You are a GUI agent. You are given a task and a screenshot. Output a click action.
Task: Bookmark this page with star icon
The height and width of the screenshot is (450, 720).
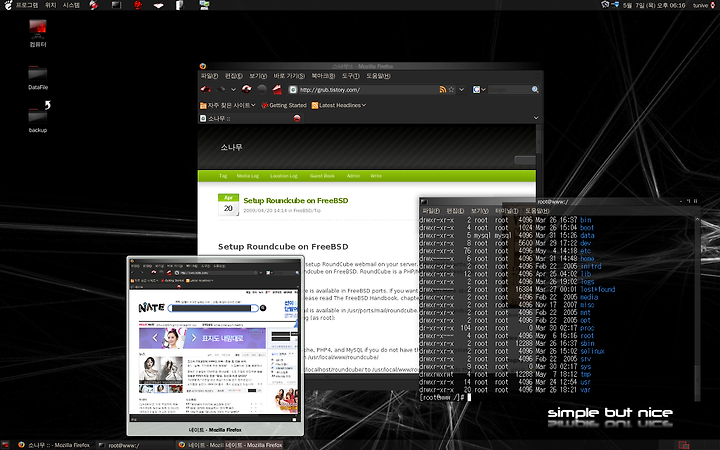[x=451, y=90]
